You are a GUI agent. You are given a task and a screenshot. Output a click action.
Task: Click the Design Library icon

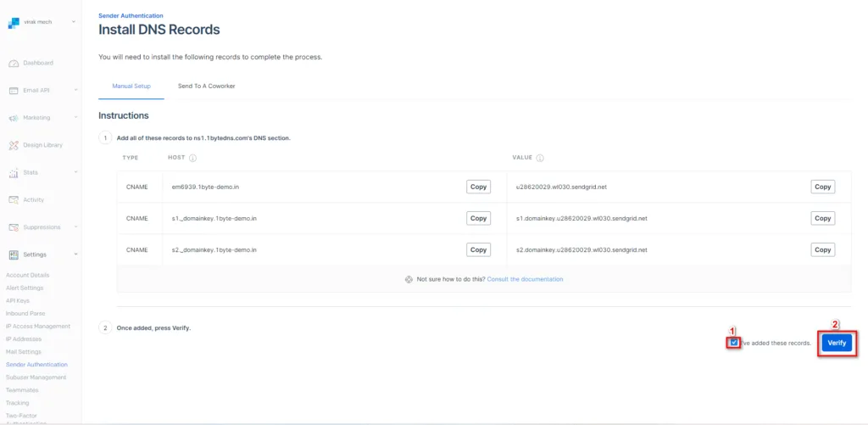pyautogui.click(x=14, y=145)
